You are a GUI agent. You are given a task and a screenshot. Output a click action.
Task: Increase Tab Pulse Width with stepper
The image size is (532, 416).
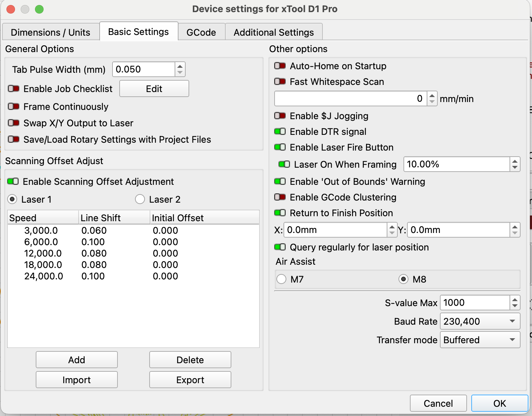pyautogui.click(x=180, y=66)
